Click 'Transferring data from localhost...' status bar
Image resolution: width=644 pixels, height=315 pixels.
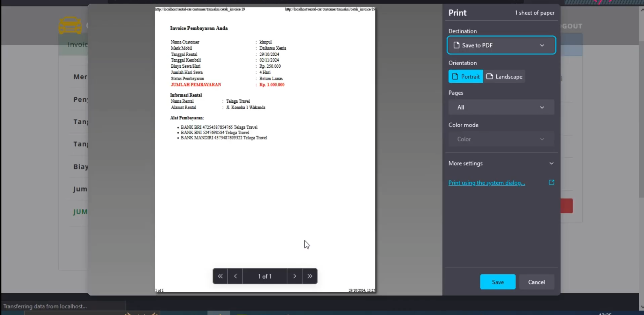click(45, 306)
